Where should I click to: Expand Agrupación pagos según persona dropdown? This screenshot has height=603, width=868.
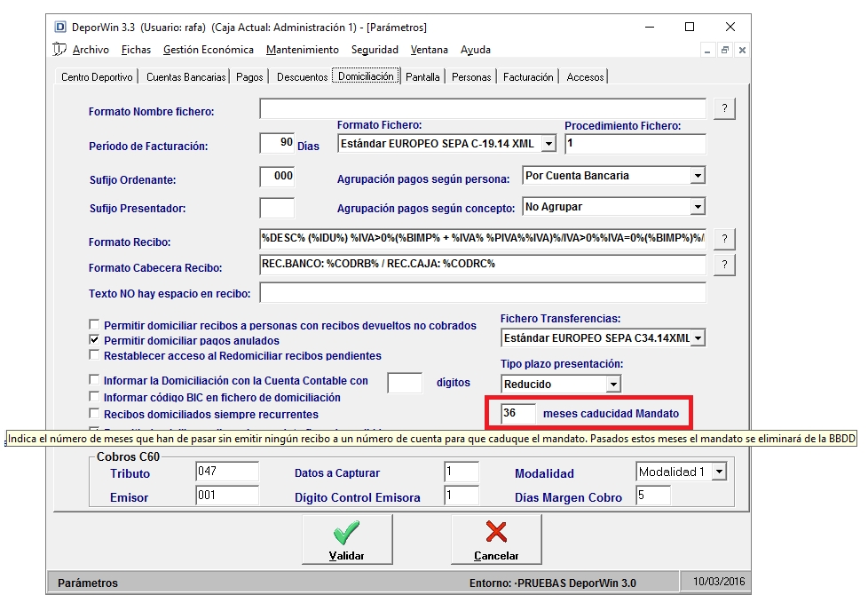pyautogui.click(x=698, y=176)
